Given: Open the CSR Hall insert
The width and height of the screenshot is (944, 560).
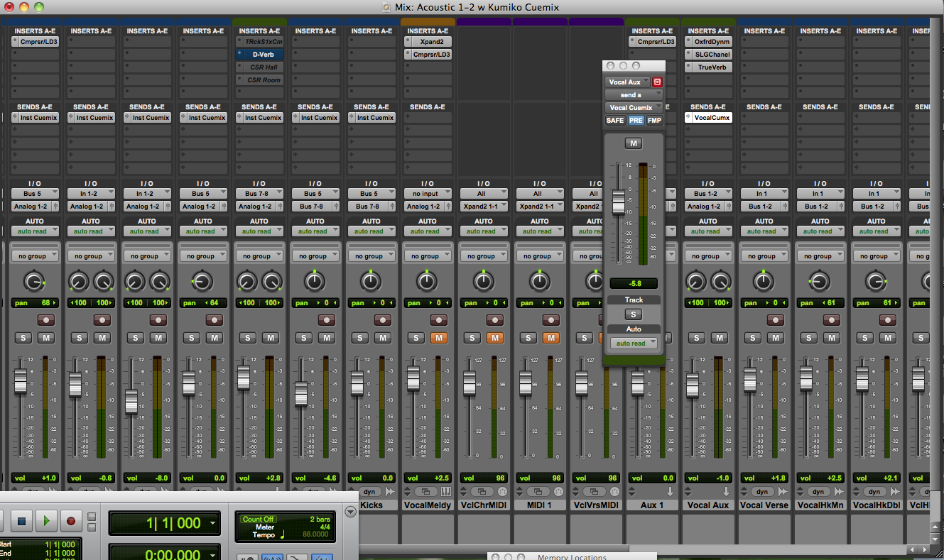Looking at the screenshot, I should (x=260, y=67).
